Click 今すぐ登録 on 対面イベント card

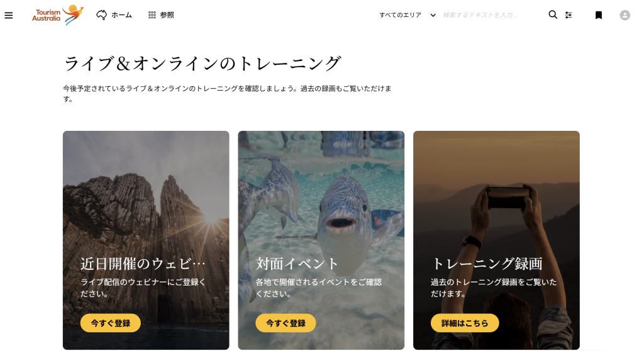point(286,323)
